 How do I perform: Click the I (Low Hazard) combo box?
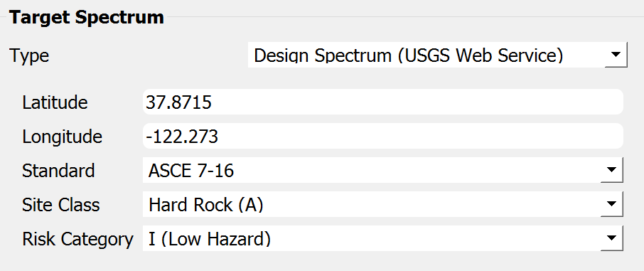tap(383, 238)
